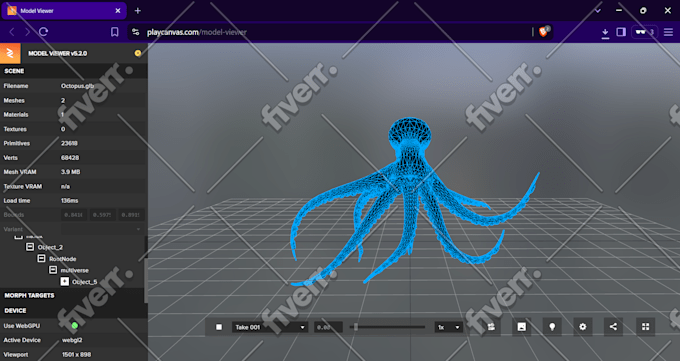Reload the Model Viewer page
This screenshot has height=361, width=680.
click(x=43, y=32)
